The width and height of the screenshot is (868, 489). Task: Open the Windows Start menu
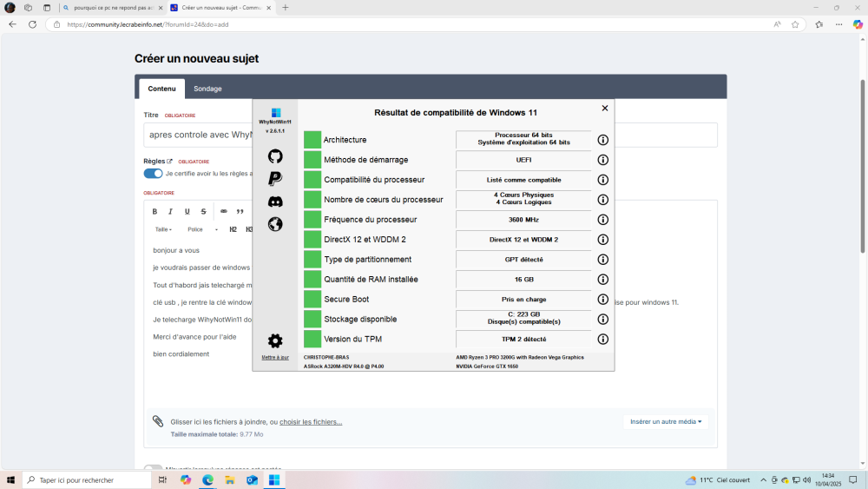click(10, 480)
